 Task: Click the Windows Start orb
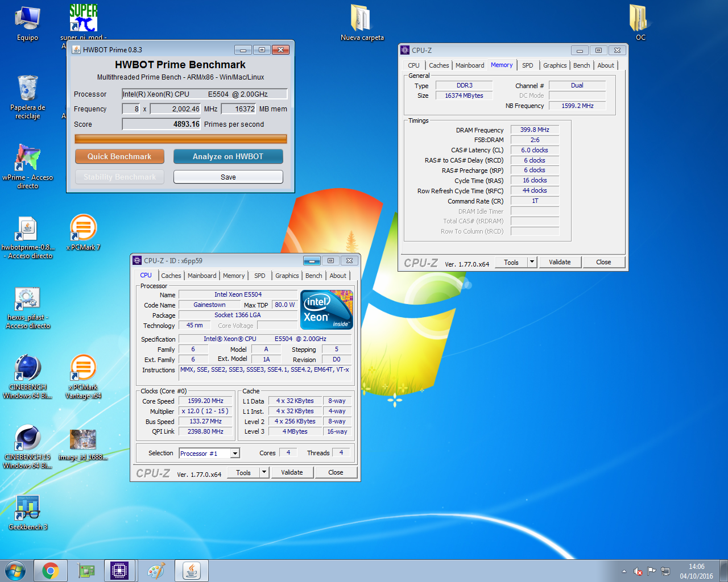pyautogui.click(x=15, y=571)
